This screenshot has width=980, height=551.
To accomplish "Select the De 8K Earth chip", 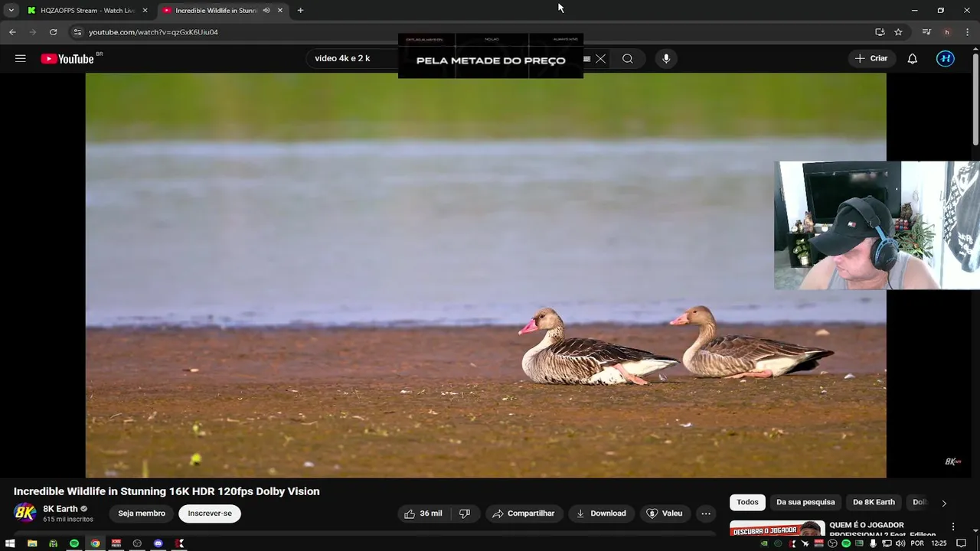I will [874, 503].
